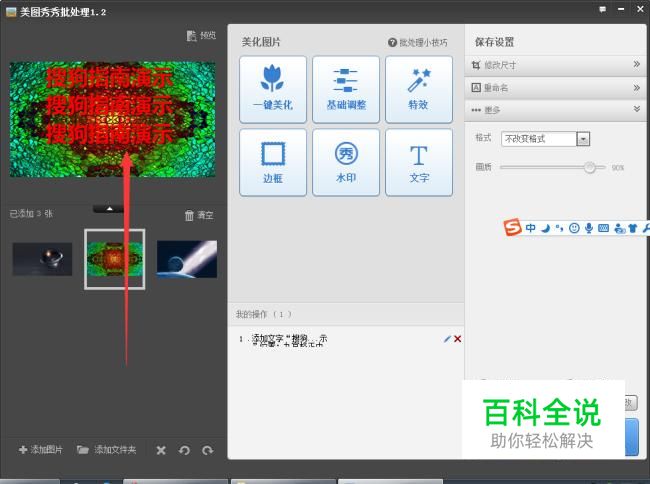Click the 已添加 3 张 label
The image size is (650, 484).
pyautogui.click(x=31, y=214)
